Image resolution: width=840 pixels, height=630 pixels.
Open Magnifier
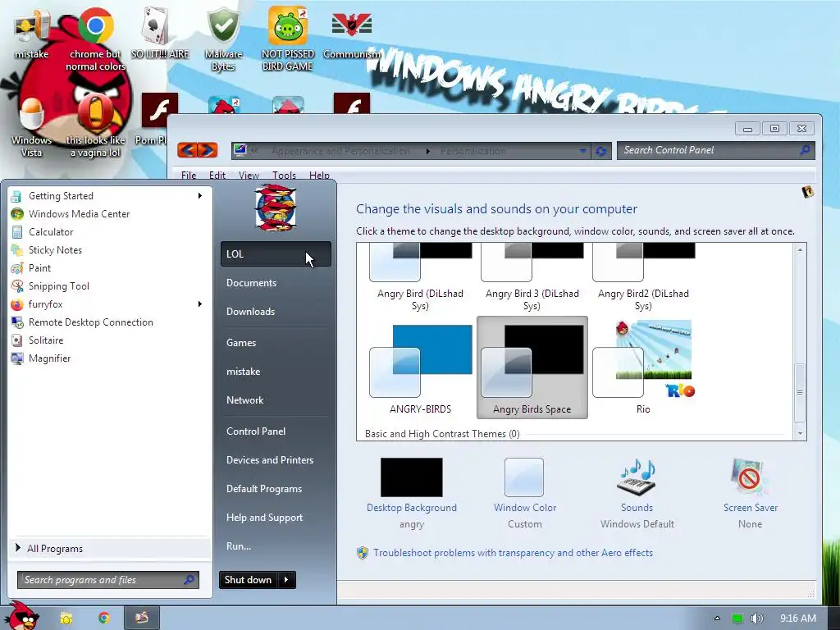click(x=107, y=358)
